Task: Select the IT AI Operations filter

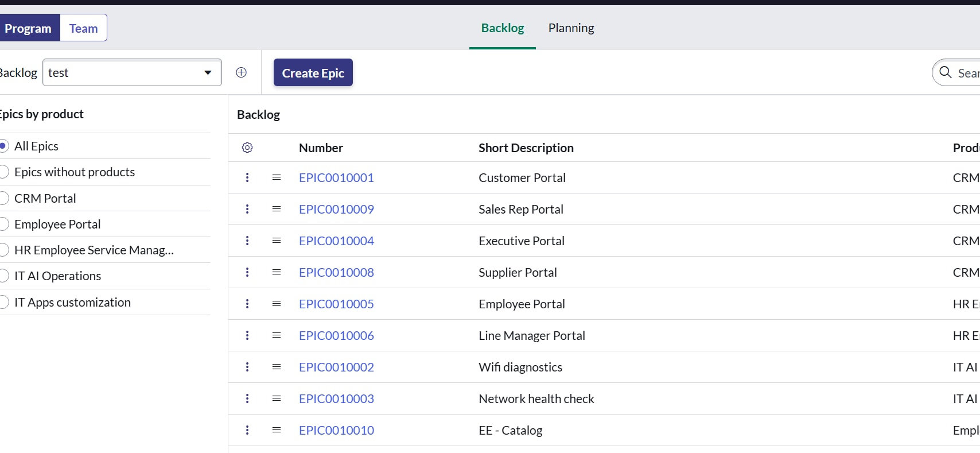Action: coord(3,276)
